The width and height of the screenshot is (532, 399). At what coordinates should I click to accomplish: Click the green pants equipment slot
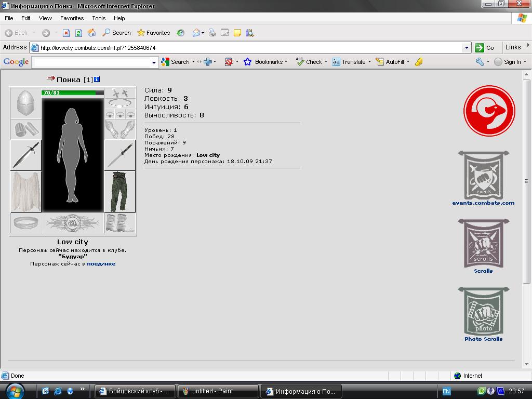click(x=120, y=192)
